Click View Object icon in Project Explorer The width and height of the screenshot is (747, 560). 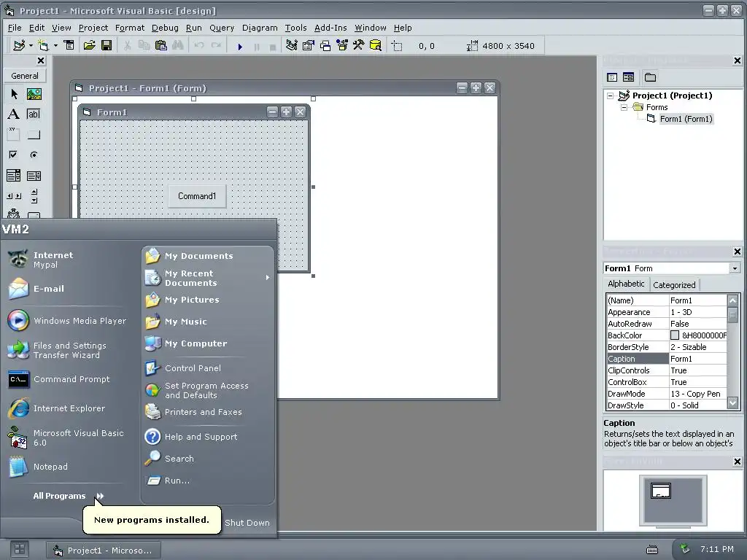point(628,77)
